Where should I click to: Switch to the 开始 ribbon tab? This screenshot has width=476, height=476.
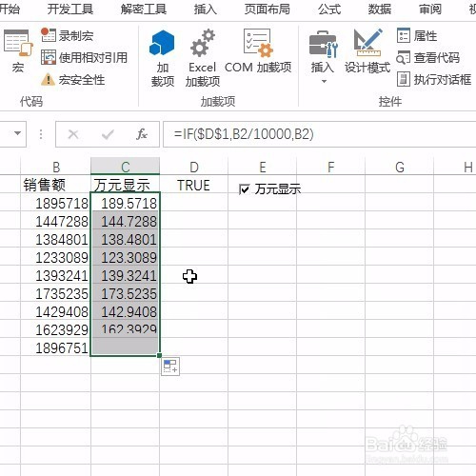[10, 9]
